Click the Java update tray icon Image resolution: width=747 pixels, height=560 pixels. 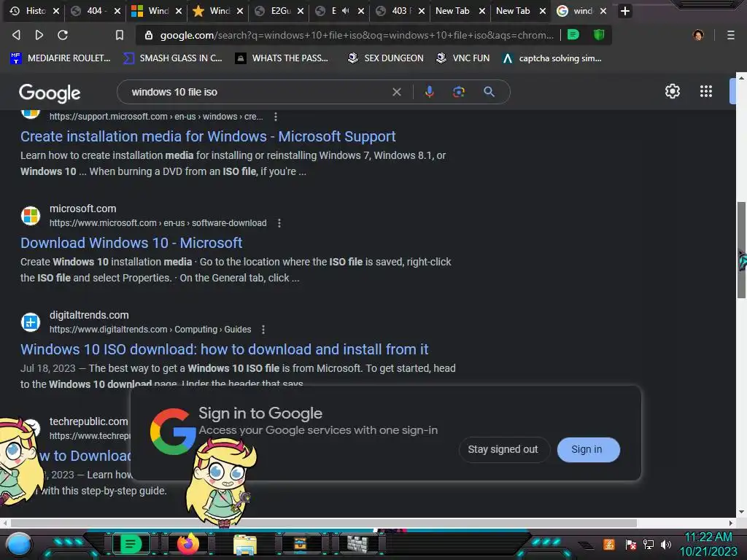[x=609, y=544]
